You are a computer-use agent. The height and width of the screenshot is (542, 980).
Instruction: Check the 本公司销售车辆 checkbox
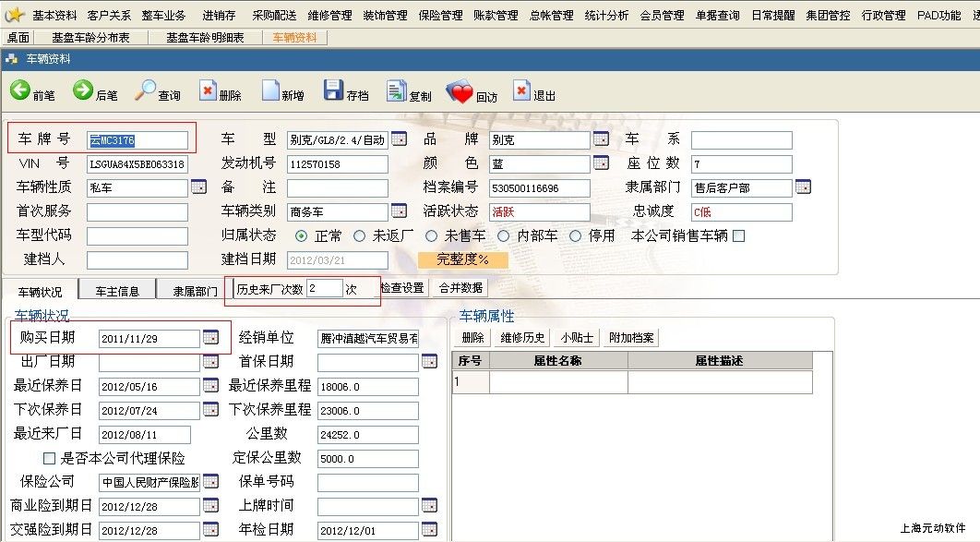[738, 235]
